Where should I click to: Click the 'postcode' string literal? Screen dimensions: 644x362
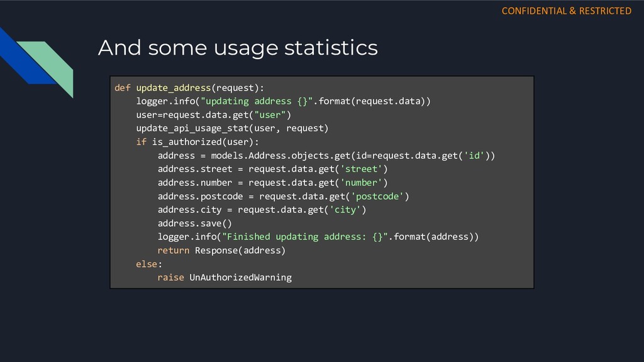377,196
